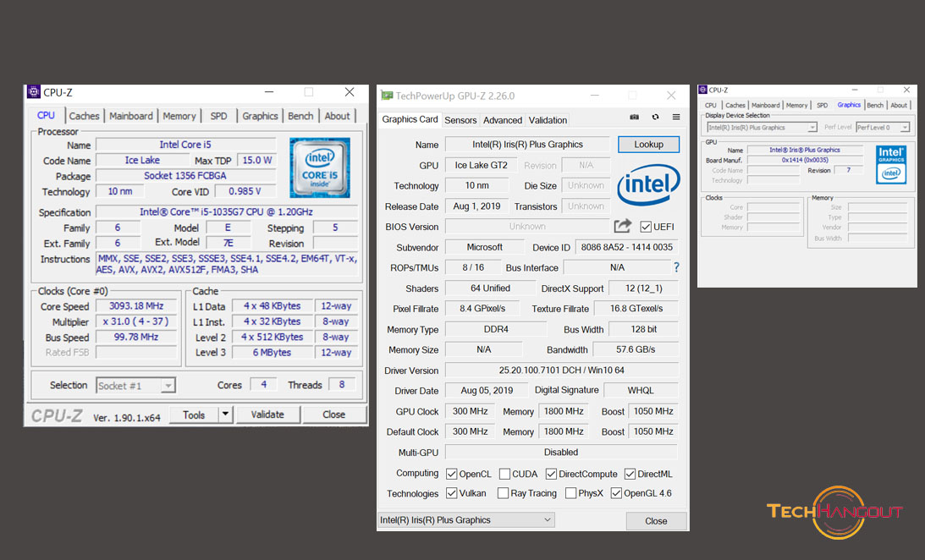
Task: Open the GPU-Z hamburger menu icon
Action: [676, 117]
